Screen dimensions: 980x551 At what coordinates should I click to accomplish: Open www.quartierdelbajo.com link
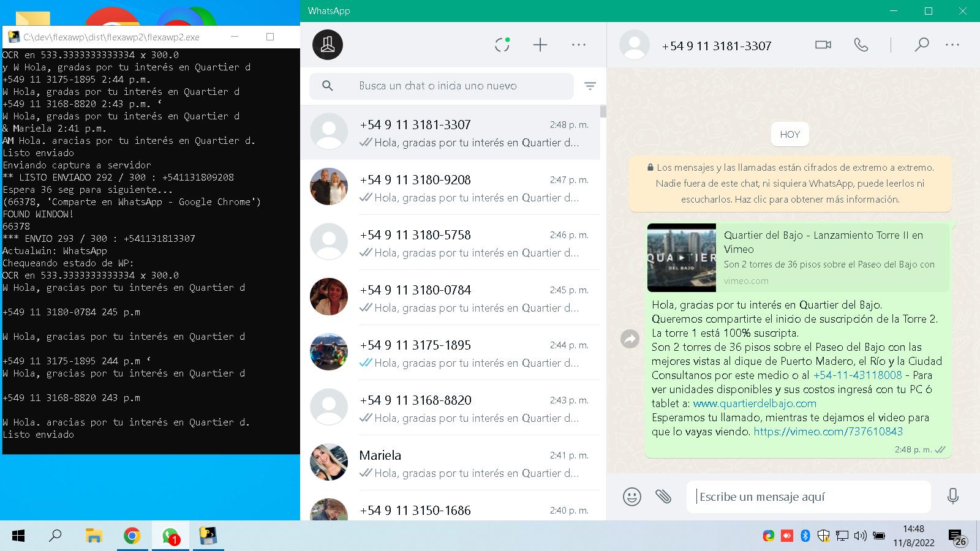(755, 403)
